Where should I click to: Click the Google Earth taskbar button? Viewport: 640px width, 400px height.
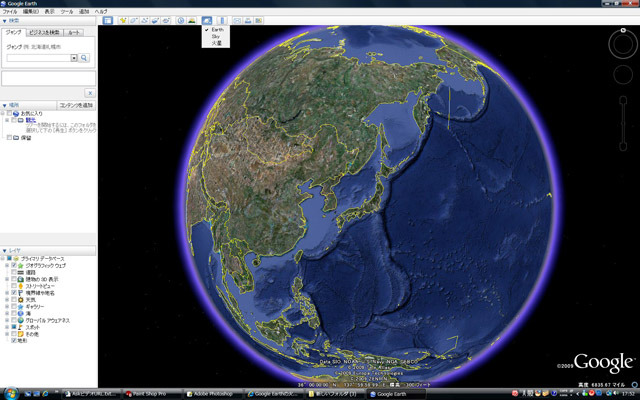coord(395,394)
